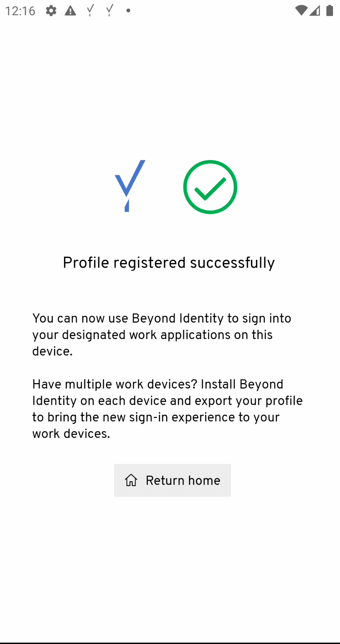Image resolution: width=340 pixels, height=644 pixels.
Task: Select the home icon inside Return home button
Action: coord(131,480)
